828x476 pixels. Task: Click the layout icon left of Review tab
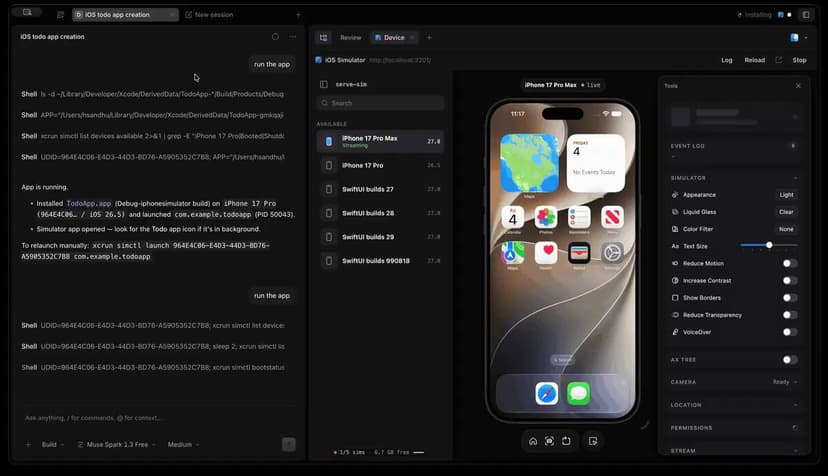(x=324, y=38)
